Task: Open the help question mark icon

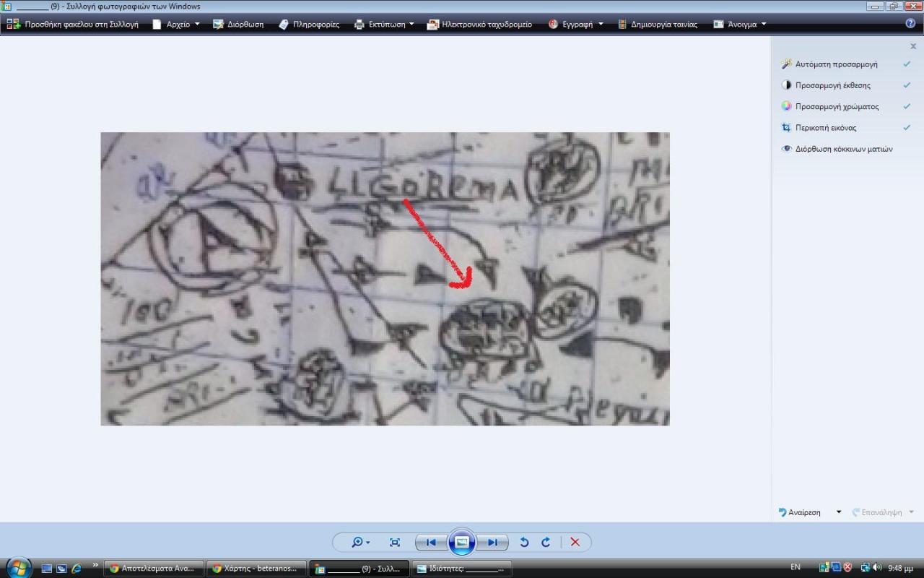Action: pos(910,23)
